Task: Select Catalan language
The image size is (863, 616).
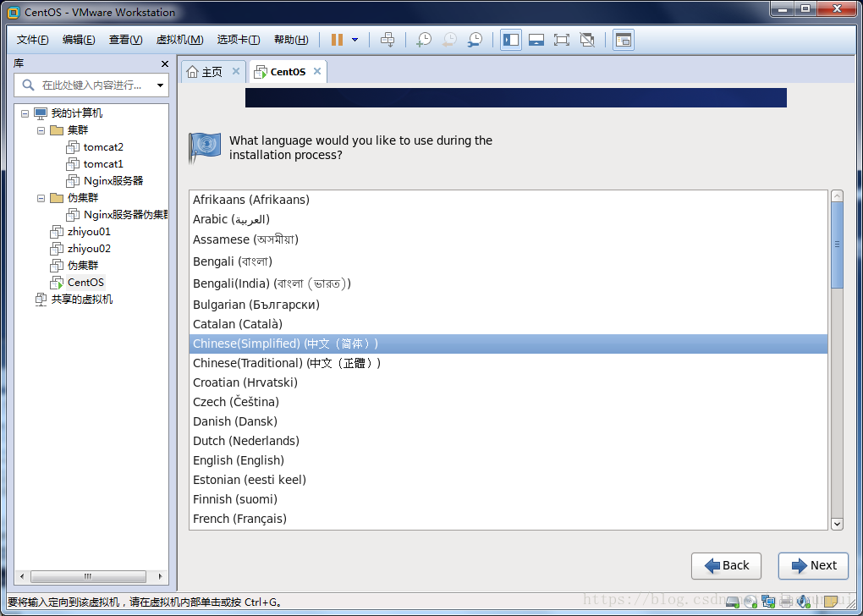Action: click(508, 324)
